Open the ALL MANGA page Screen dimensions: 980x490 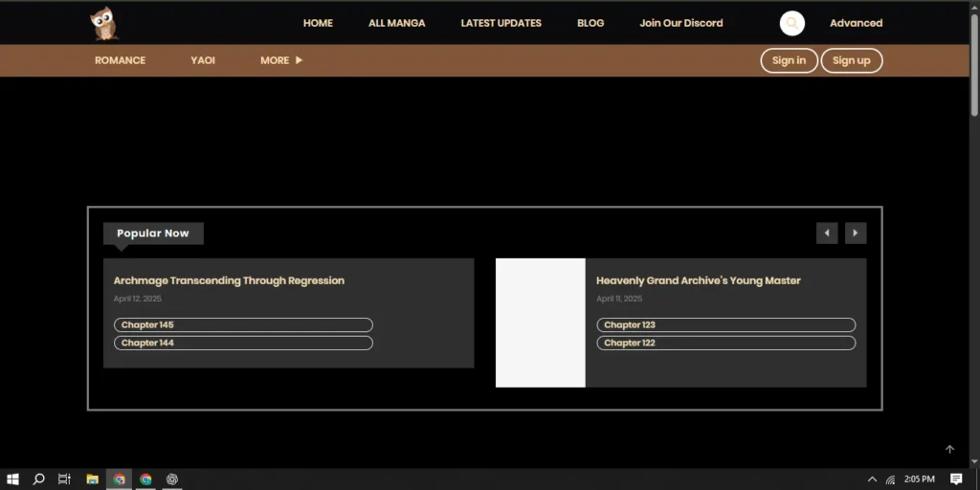396,23
